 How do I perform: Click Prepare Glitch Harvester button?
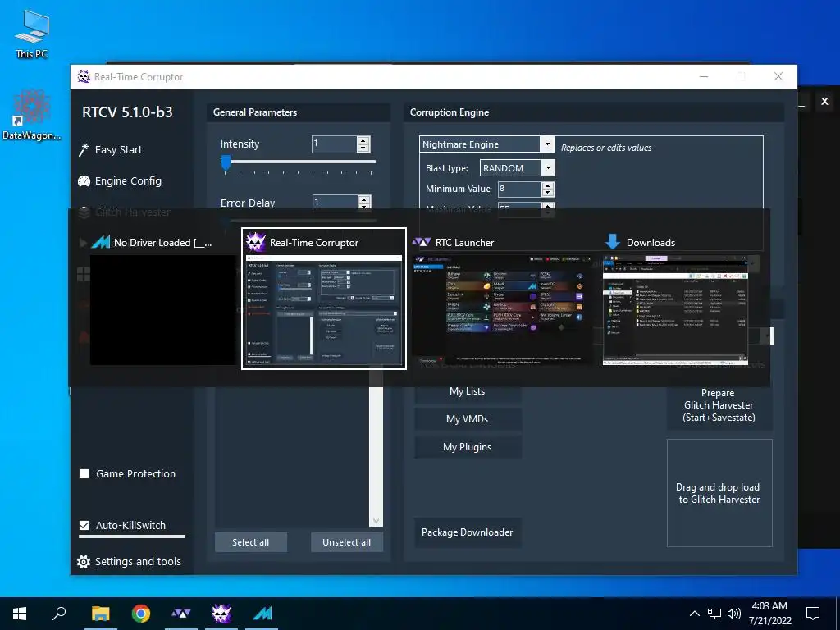[719, 405]
